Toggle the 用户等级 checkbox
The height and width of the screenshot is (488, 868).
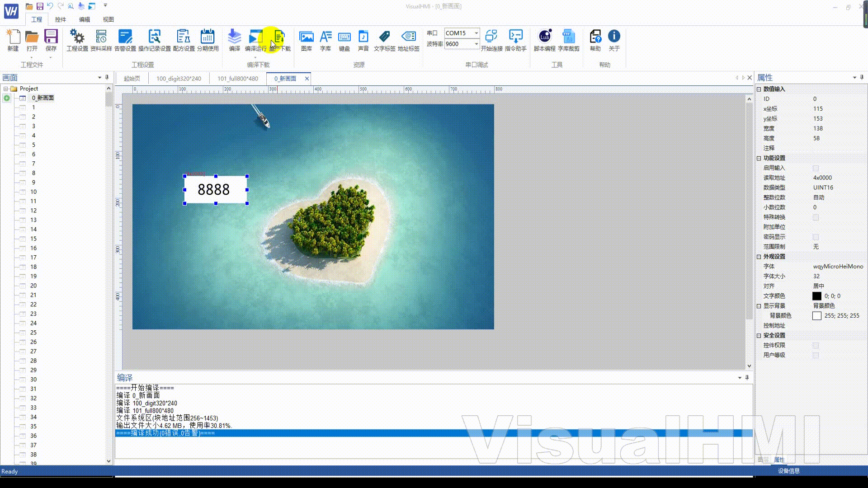[x=816, y=356]
